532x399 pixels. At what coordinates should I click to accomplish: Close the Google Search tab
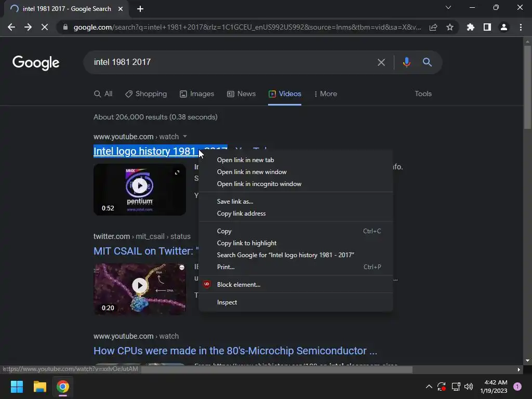pos(121,9)
